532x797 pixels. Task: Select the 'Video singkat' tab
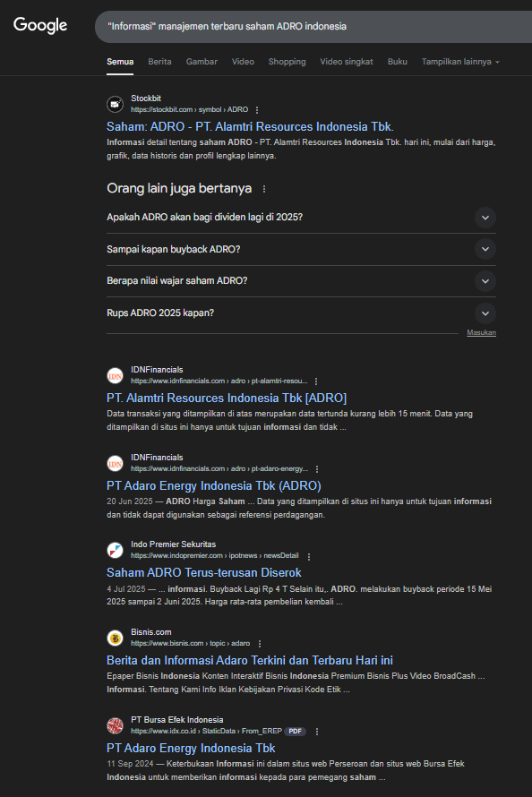point(347,62)
